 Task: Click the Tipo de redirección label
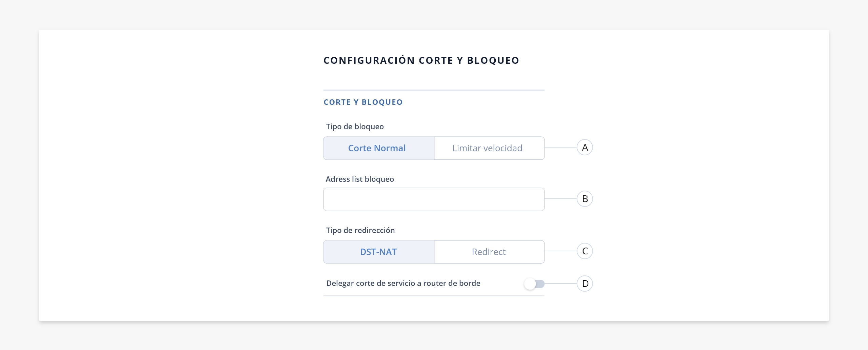(360, 230)
